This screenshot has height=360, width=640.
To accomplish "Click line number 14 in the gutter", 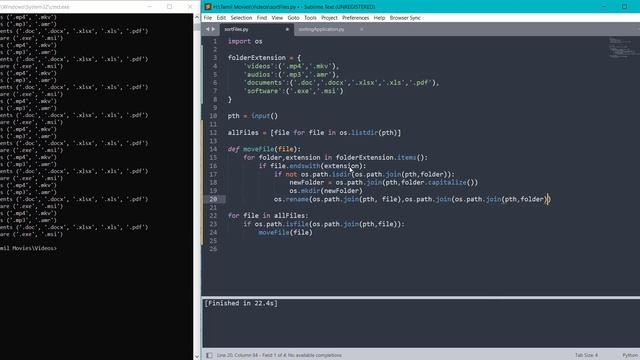I will click(213, 149).
